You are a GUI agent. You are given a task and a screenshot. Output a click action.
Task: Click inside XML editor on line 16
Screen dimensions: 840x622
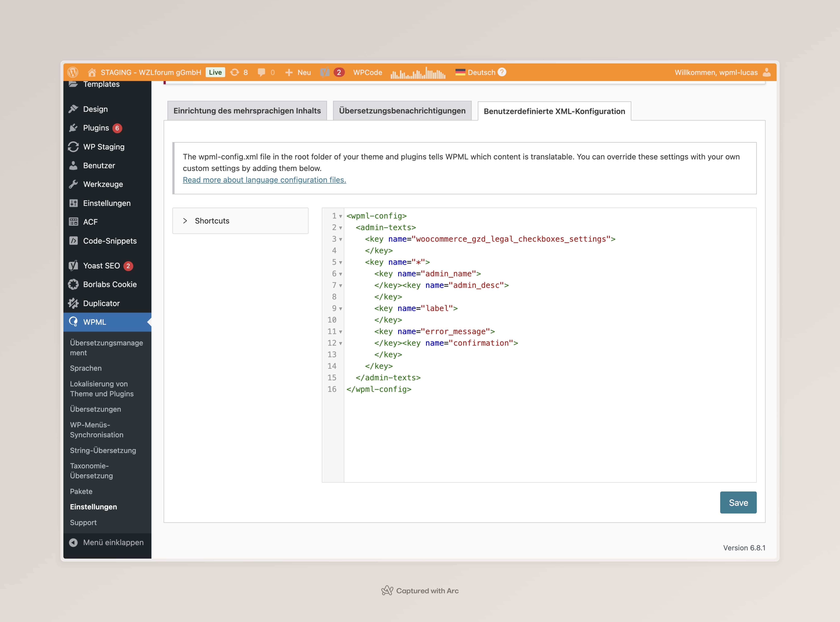tap(379, 389)
